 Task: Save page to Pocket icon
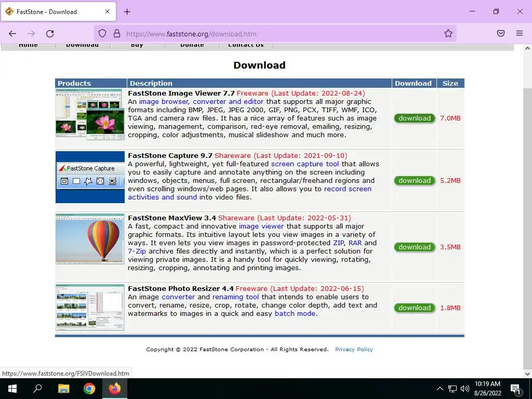[x=501, y=33]
